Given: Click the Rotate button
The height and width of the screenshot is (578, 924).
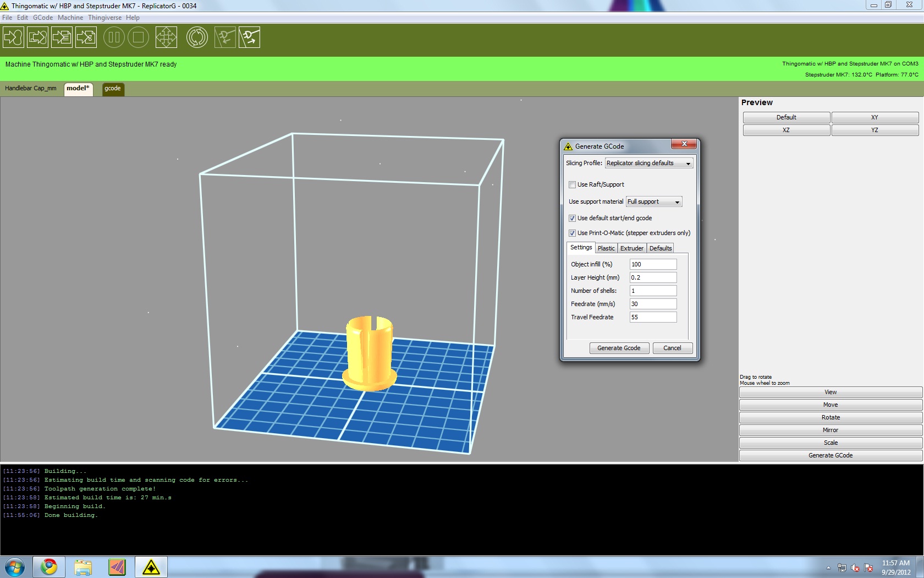Looking at the screenshot, I should pos(831,418).
